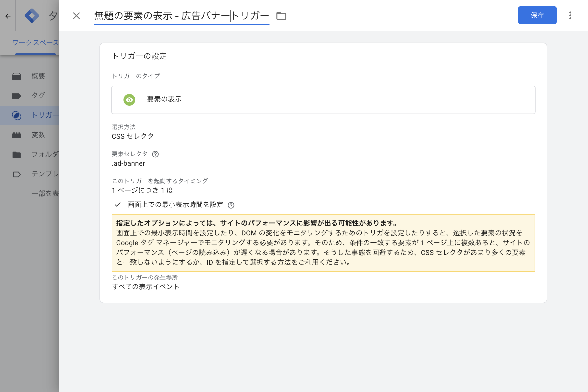588x392 pixels.
Task: Click the green 要素の表示 eye icon
Action: (x=129, y=100)
